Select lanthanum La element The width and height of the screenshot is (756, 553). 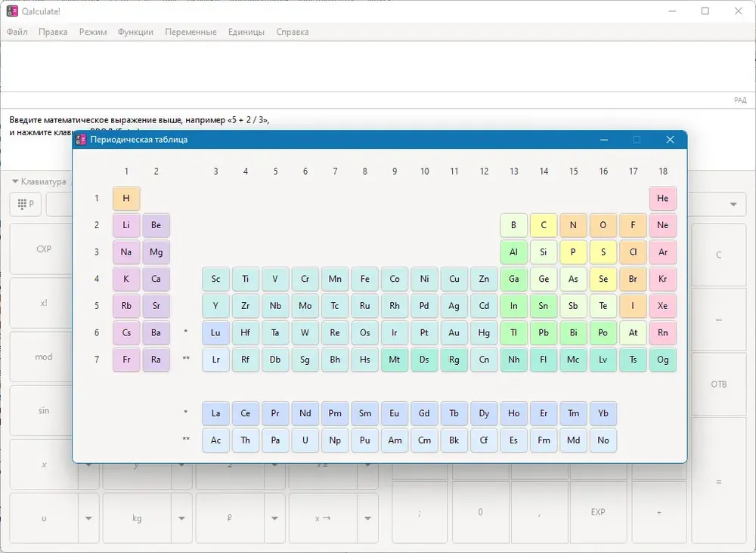215,414
